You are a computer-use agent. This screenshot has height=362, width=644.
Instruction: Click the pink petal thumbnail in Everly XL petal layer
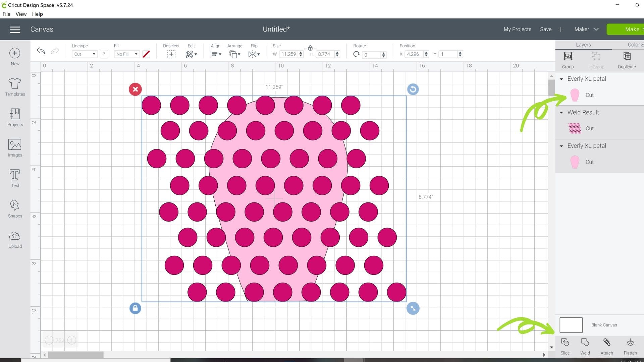(575, 95)
